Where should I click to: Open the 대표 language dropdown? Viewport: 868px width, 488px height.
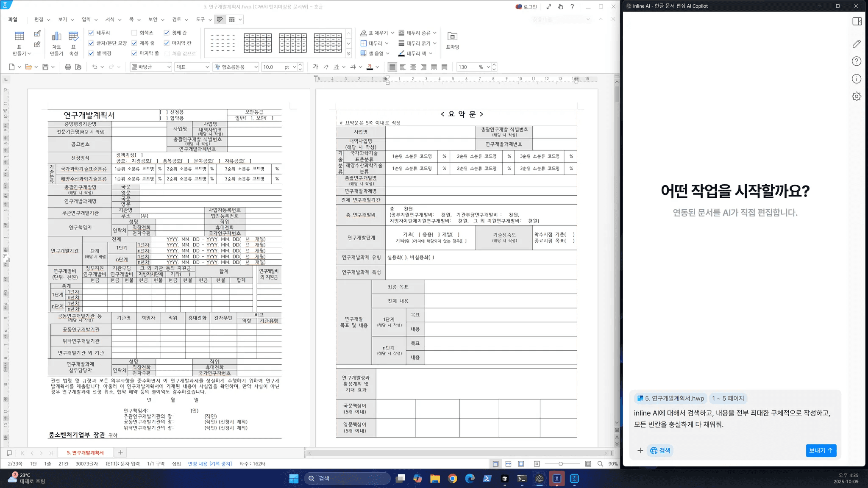tap(192, 67)
